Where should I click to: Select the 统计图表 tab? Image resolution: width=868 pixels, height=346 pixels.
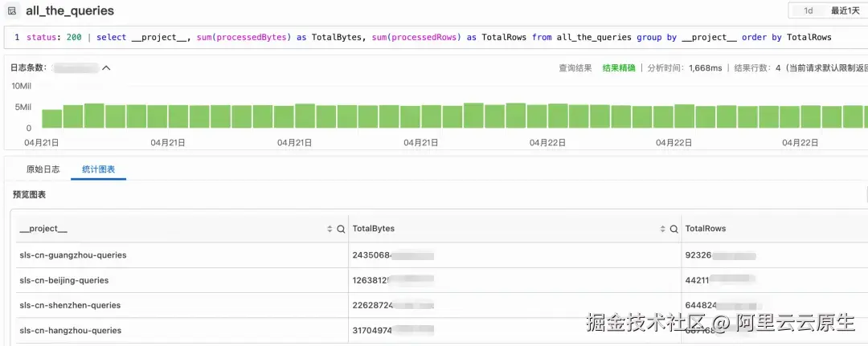pos(99,169)
